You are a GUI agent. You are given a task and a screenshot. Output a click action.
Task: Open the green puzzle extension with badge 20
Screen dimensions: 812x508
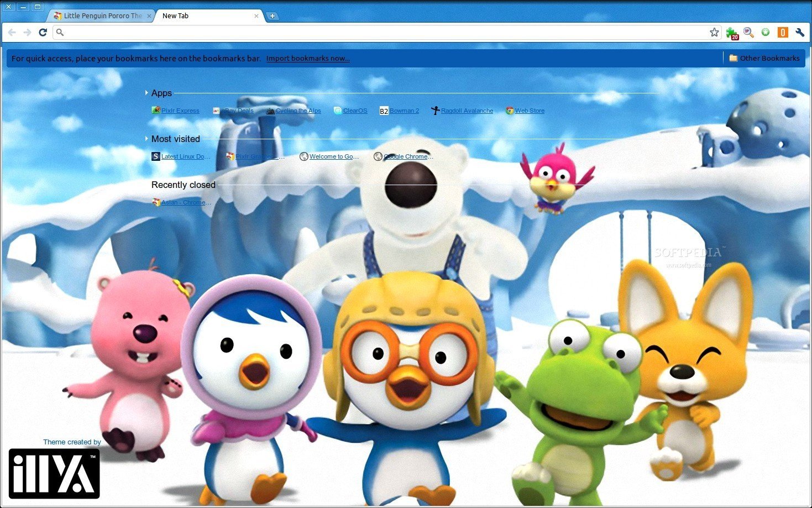click(x=731, y=33)
